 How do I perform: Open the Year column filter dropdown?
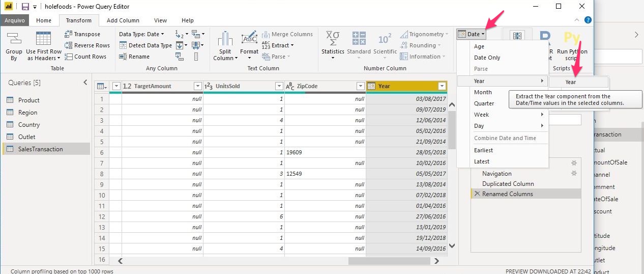(442, 86)
